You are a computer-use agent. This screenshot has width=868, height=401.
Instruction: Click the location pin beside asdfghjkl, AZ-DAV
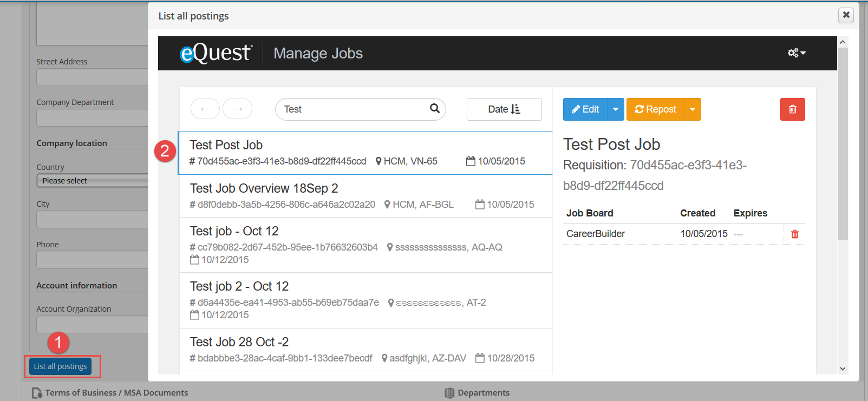pyautogui.click(x=384, y=358)
